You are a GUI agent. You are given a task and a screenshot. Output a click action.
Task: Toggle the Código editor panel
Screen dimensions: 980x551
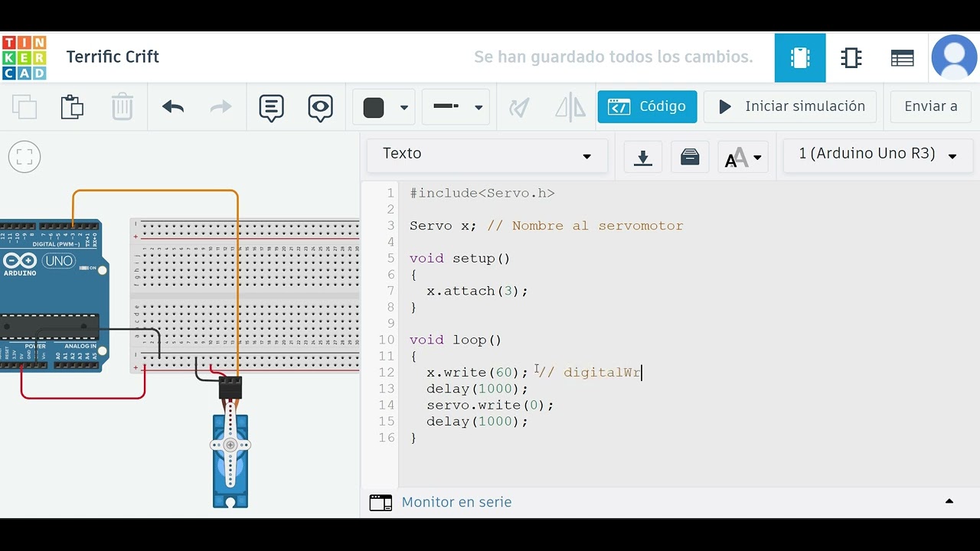coord(647,106)
